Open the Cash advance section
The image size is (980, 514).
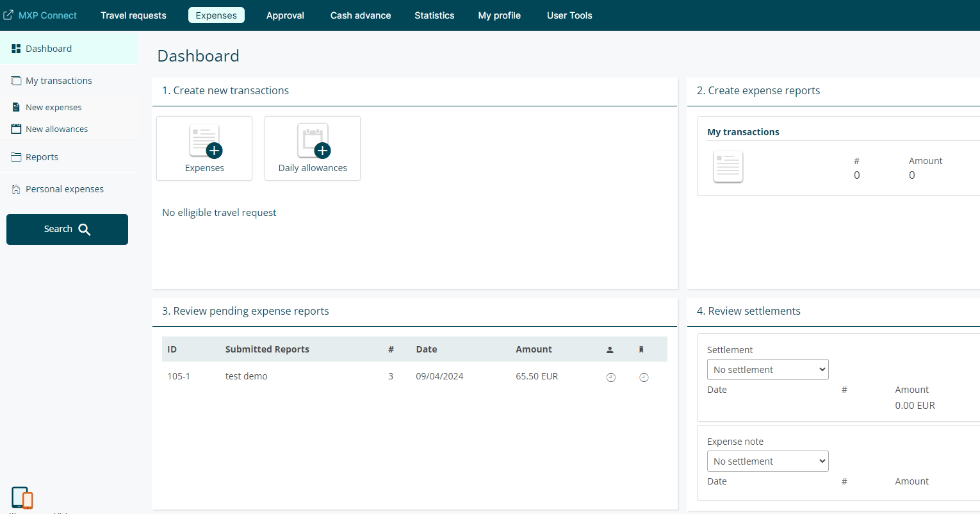[361, 15]
